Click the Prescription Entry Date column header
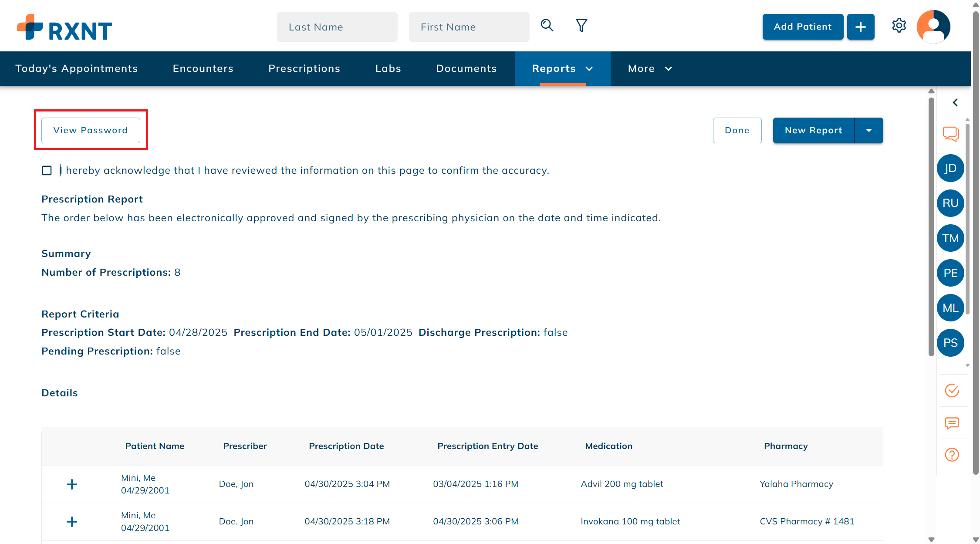The image size is (980, 544). pos(487,446)
